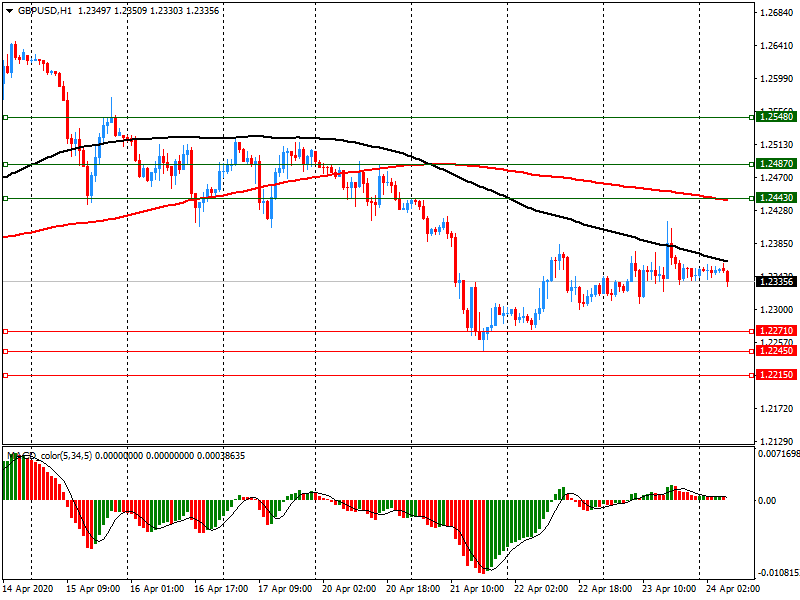Select right-end handle of 1.25480 green line

point(752,118)
